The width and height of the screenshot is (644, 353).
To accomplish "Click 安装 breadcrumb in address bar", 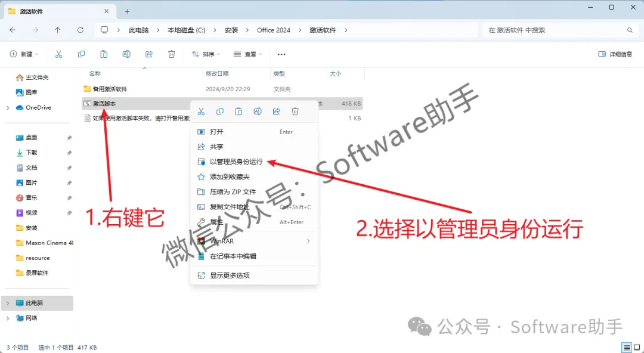I will [231, 30].
